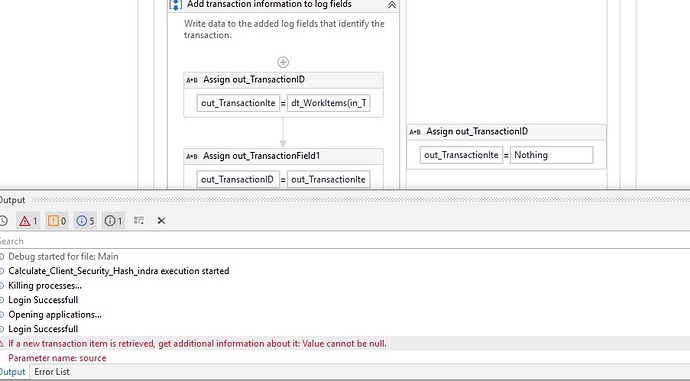The width and height of the screenshot is (690, 381).
Task: Click the plus circle to add activity
Action: point(283,62)
